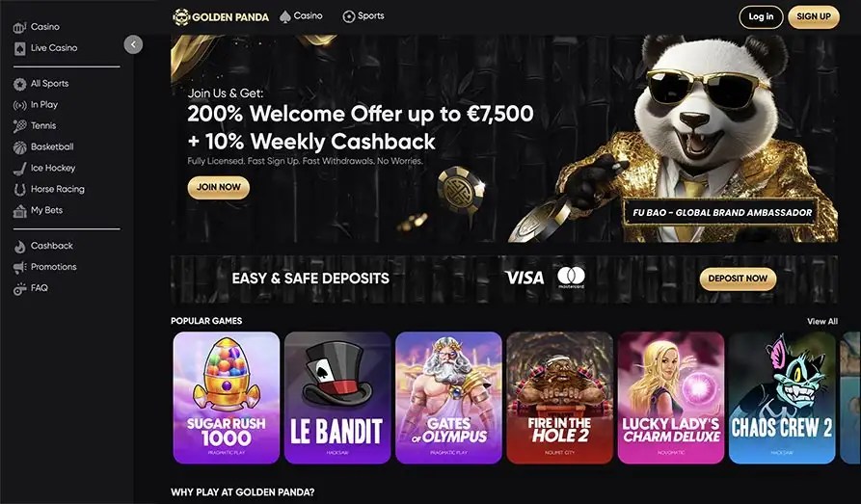The height and width of the screenshot is (504, 861).
Task: Open the Le Bandit game thumbnail
Action: coord(337,397)
